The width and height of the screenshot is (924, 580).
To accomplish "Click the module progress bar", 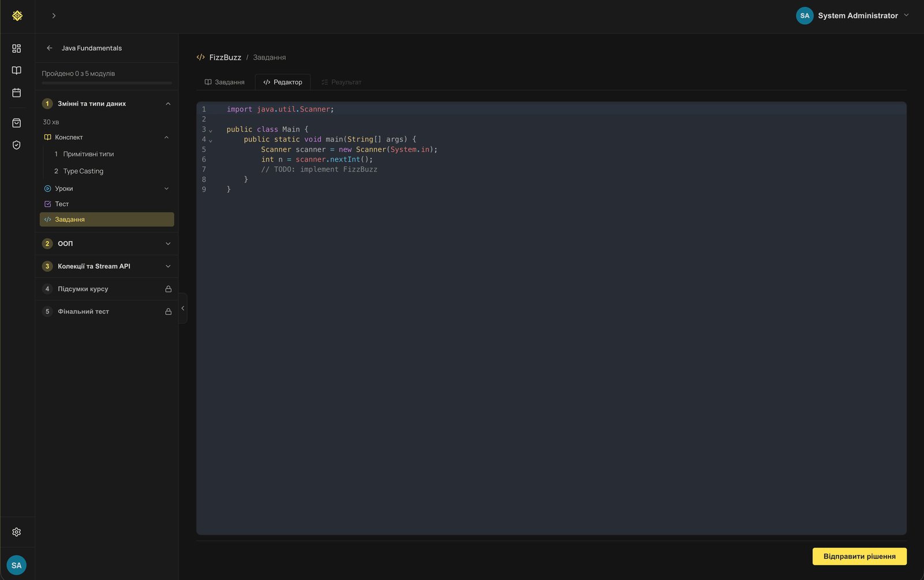I will pos(107,83).
